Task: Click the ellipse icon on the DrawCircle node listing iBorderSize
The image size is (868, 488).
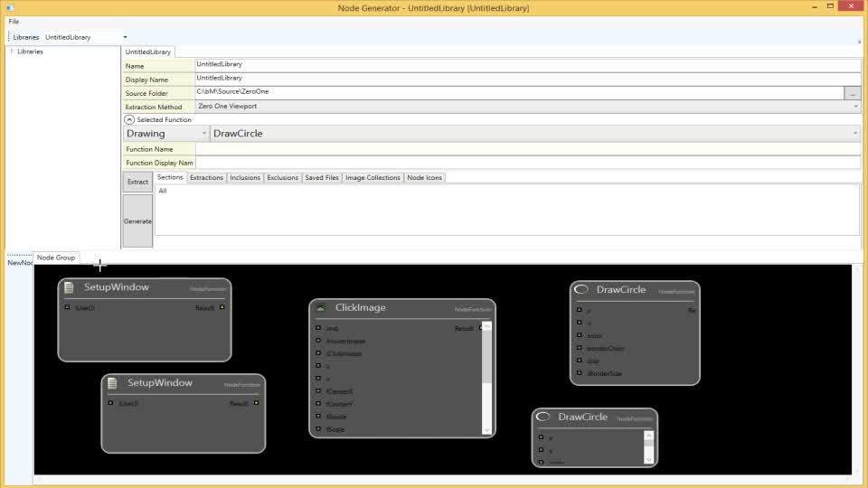Action: coord(580,289)
